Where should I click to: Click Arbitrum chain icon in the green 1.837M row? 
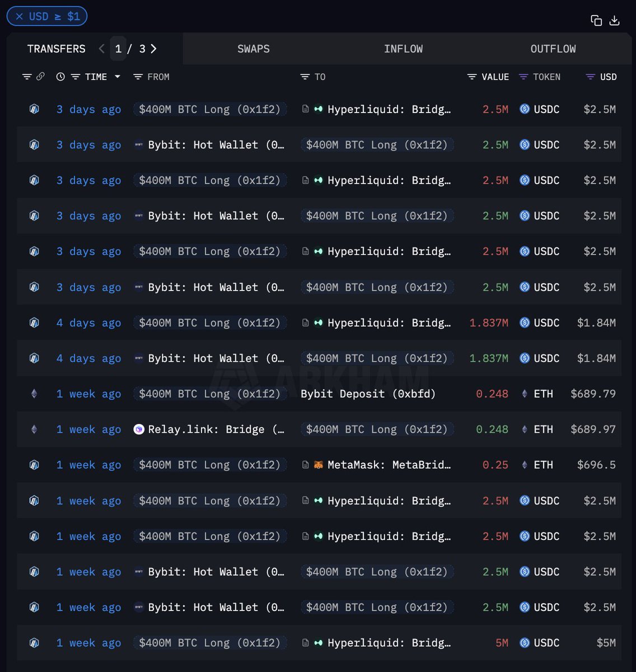coord(34,358)
